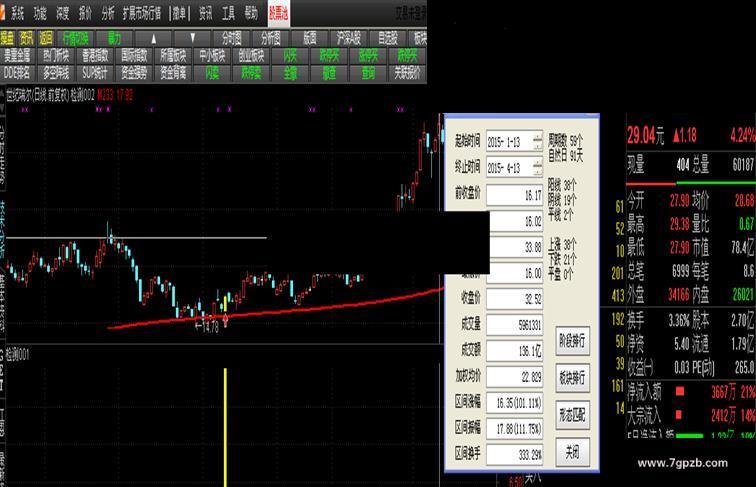Screen dimensions: 756x487
Task: Open 香港指数
Action: coord(95,56)
